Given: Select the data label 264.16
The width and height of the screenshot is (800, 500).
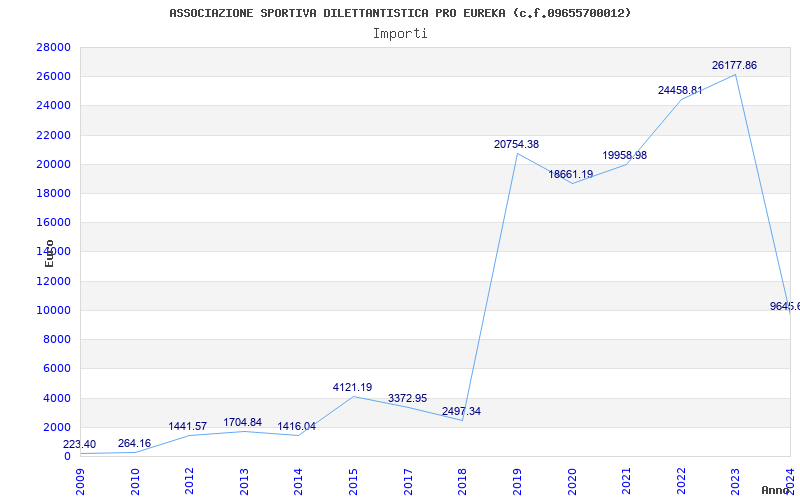Looking at the screenshot, I should [134, 443].
